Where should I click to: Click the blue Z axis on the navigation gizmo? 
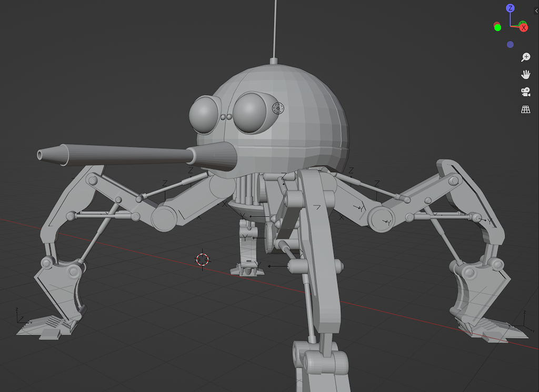510,7
